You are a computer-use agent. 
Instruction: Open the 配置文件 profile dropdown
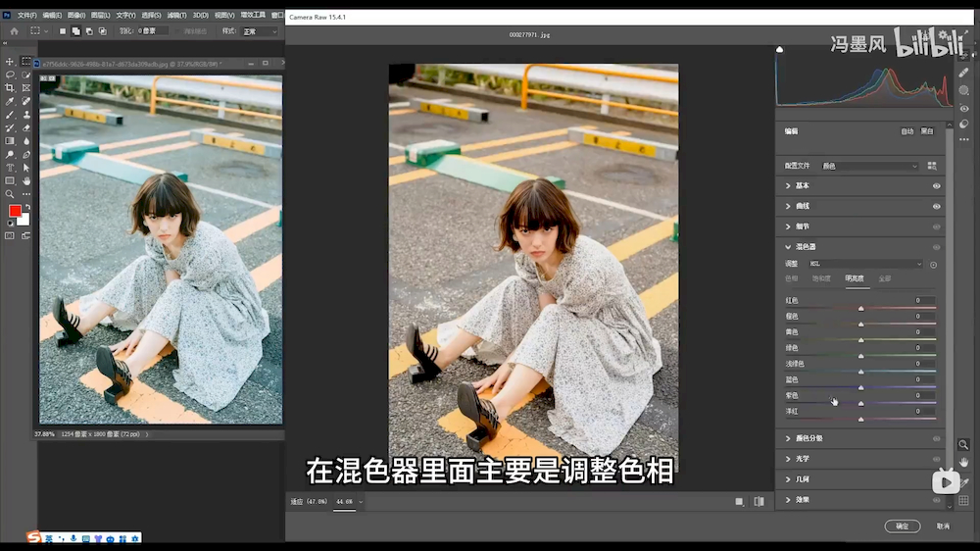[869, 166]
